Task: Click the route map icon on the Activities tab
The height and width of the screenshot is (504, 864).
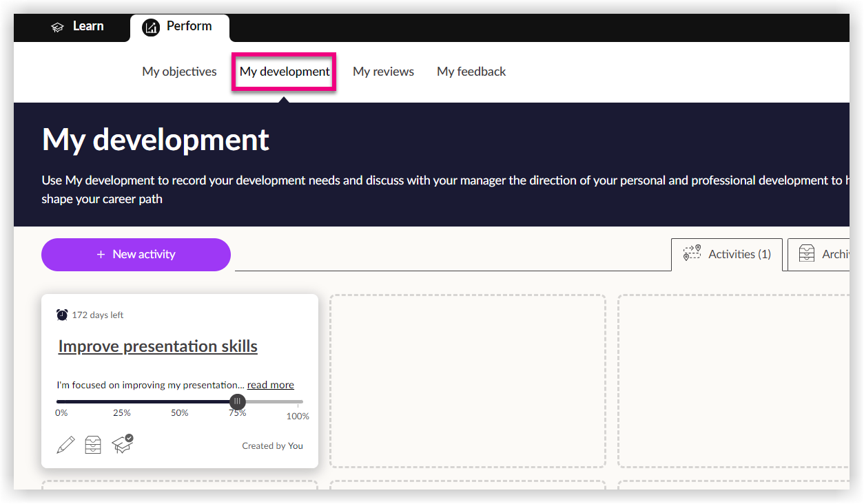Action: coord(691,253)
